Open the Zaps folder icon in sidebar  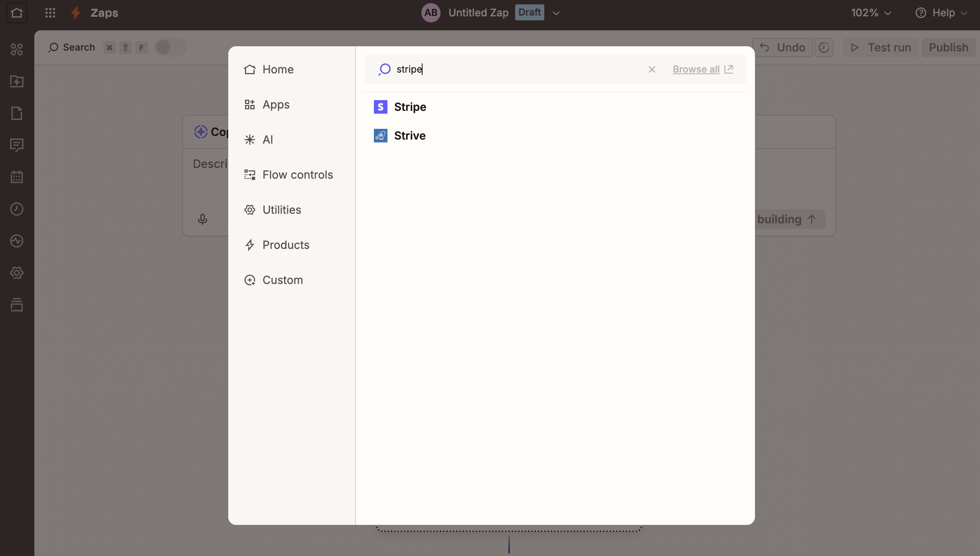[17, 81]
